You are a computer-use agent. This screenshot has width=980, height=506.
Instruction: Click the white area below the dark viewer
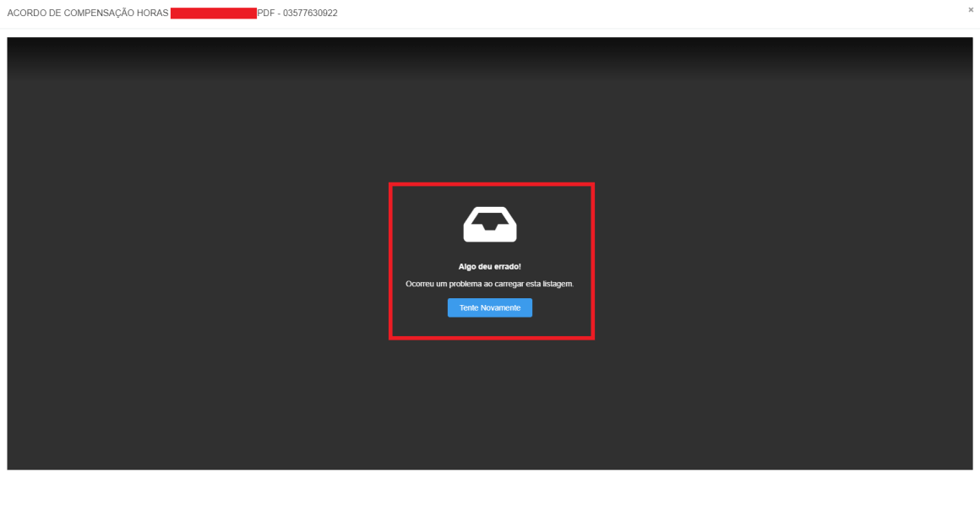point(490,488)
